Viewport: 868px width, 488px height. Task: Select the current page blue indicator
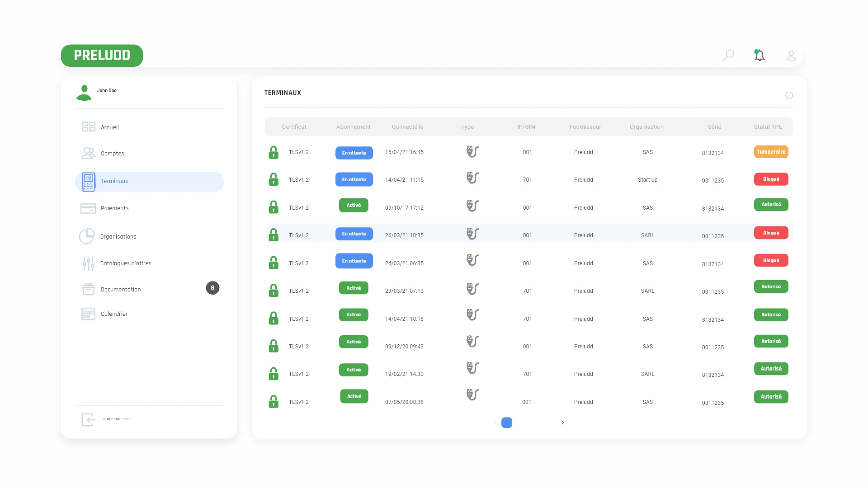click(x=507, y=422)
